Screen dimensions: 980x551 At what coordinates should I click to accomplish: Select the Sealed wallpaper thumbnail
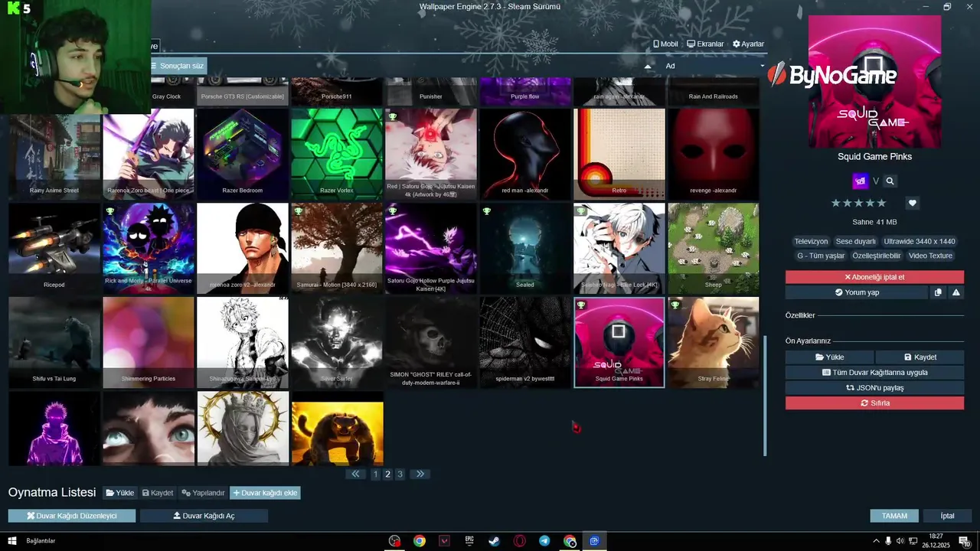pos(525,249)
